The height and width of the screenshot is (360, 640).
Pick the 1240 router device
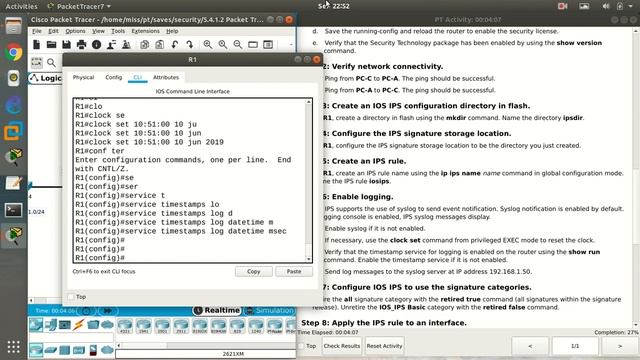click(256, 326)
